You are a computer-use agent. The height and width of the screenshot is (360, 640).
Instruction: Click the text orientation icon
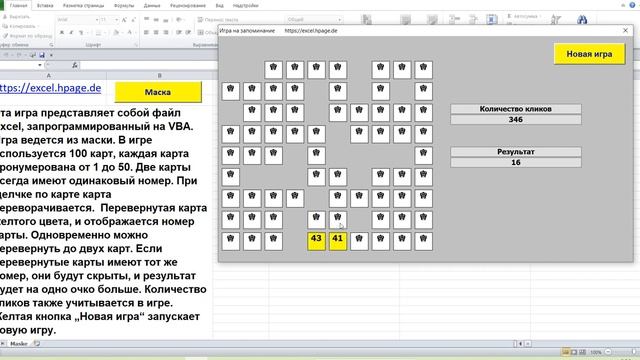[x=178, y=20]
